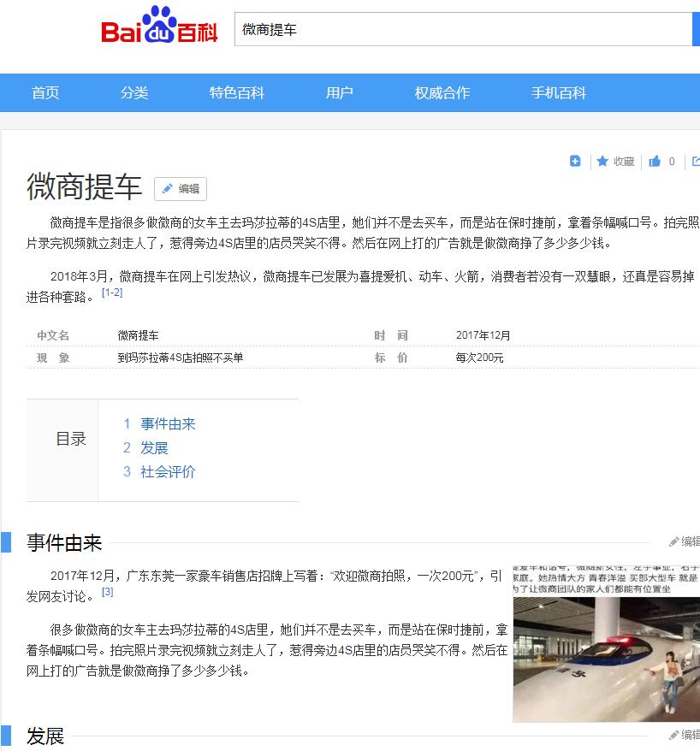The width and height of the screenshot is (700, 751).
Task: Switch to the 分类 tab
Action: coord(133,92)
